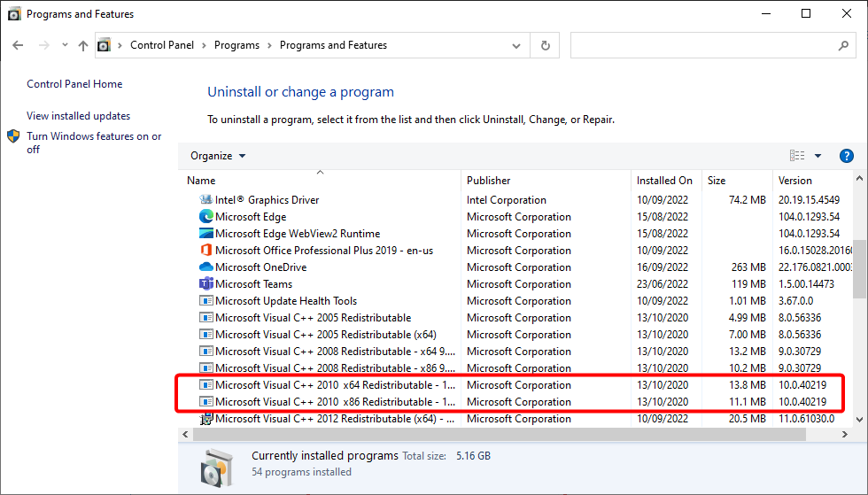Click the Microsoft Office Professional Plus icon
Viewport: 868px width, 495px height.
206,251
